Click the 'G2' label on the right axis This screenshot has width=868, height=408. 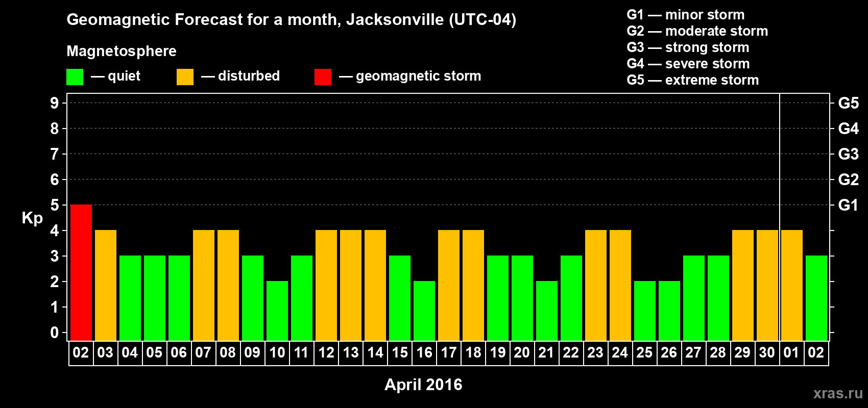[849, 180]
